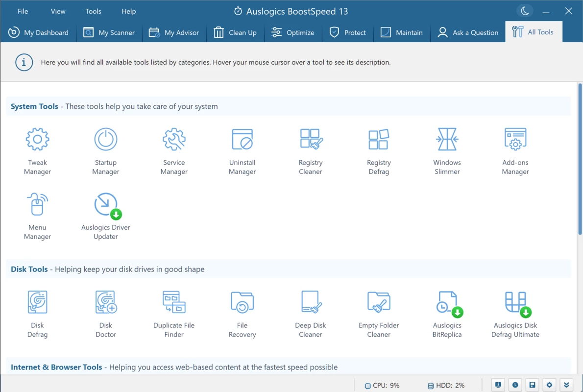This screenshot has width=583, height=392.
Task: Click the info icon beside the tools hint
Action: [24, 63]
